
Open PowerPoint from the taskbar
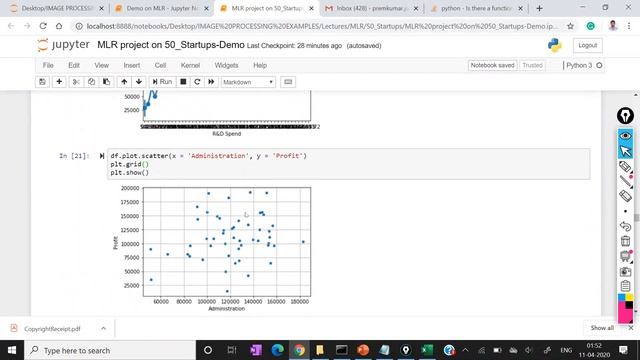point(362,350)
